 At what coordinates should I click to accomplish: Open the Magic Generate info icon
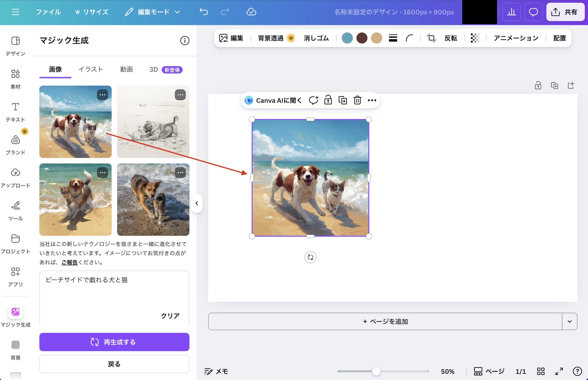tap(184, 40)
